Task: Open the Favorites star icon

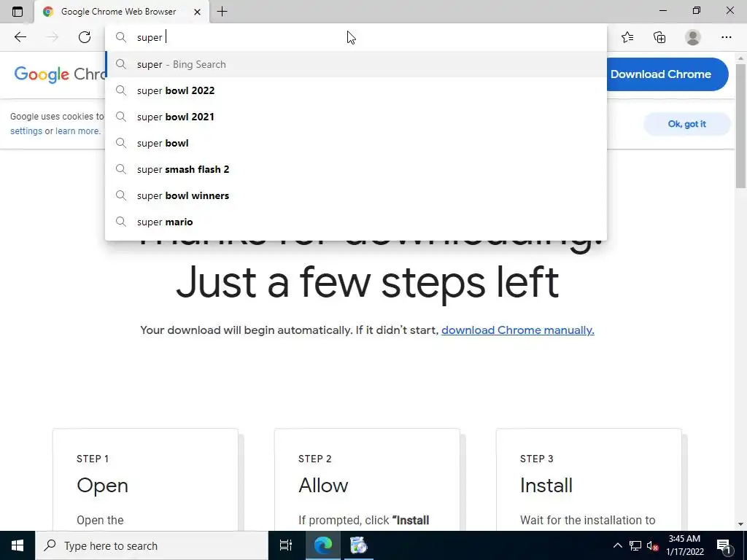Action: coord(627,37)
